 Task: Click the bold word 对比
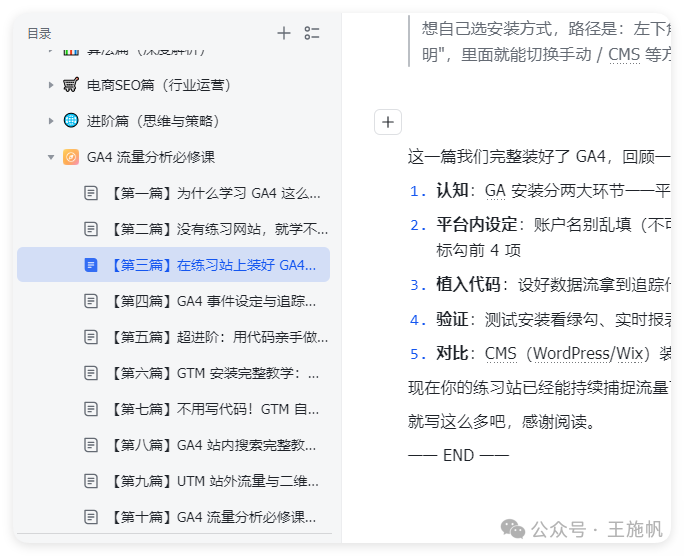452,353
